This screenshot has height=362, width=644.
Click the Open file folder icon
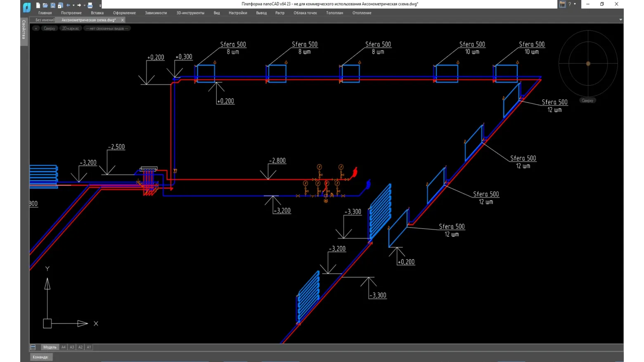[45, 5]
